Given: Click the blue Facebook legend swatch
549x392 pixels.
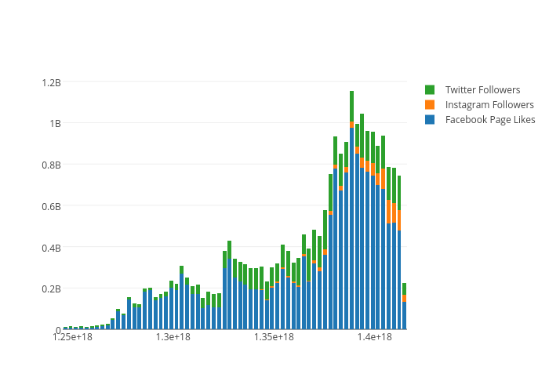Looking at the screenshot, I should 430,120.
